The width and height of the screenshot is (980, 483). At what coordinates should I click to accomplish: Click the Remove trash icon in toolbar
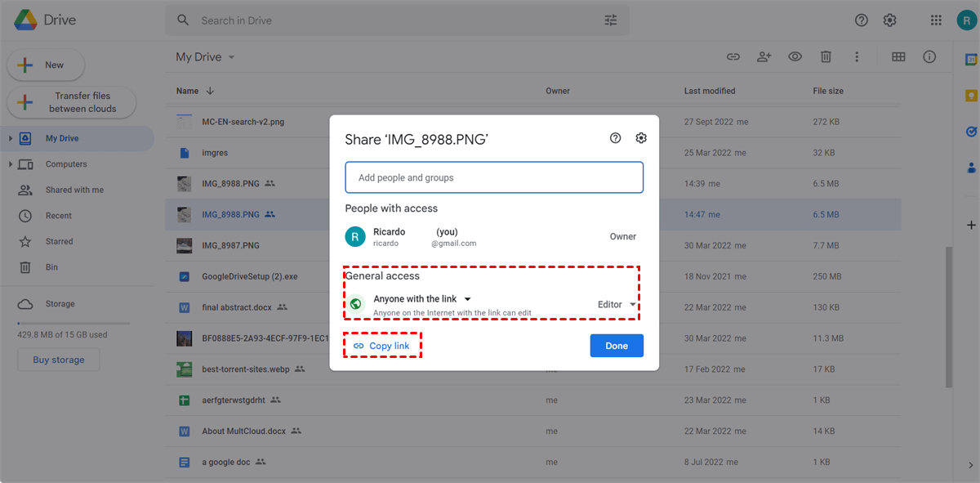826,56
